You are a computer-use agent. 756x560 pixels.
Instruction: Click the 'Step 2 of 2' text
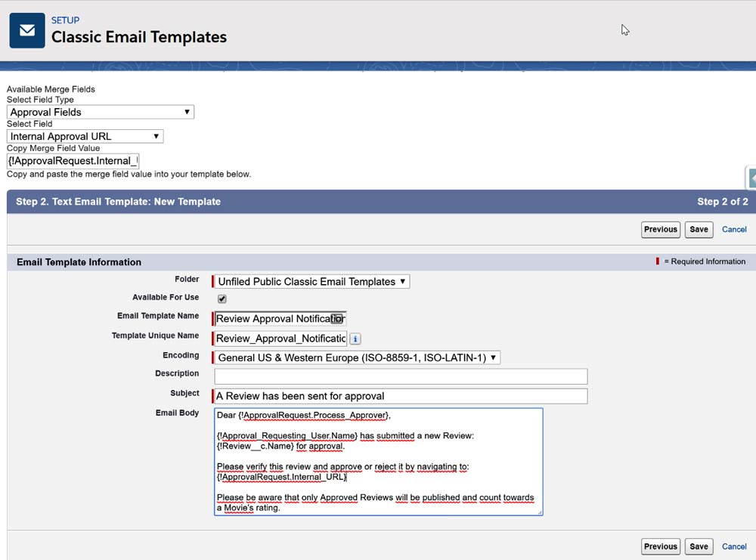coord(722,202)
